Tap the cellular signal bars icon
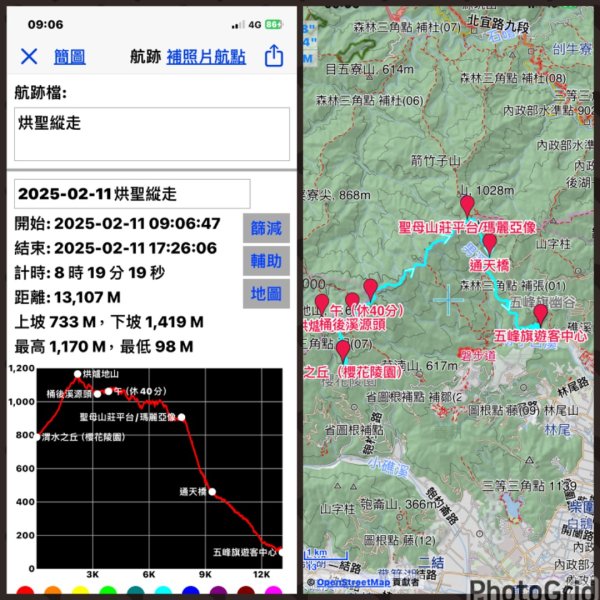Image resolution: width=600 pixels, height=600 pixels. pos(238,25)
